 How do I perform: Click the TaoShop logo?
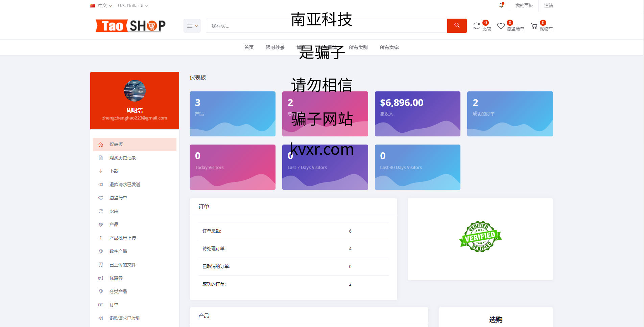click(130, 26)
